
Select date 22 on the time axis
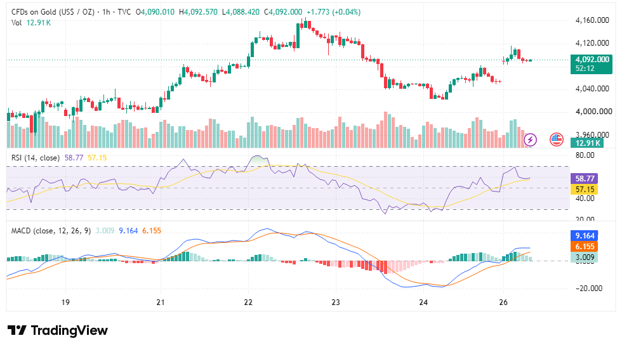248,302
